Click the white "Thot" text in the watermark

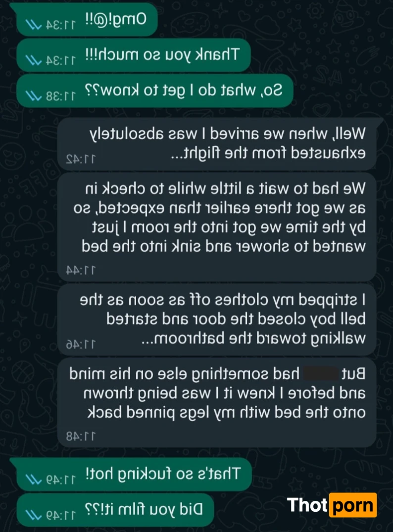[x=307, y=505]
